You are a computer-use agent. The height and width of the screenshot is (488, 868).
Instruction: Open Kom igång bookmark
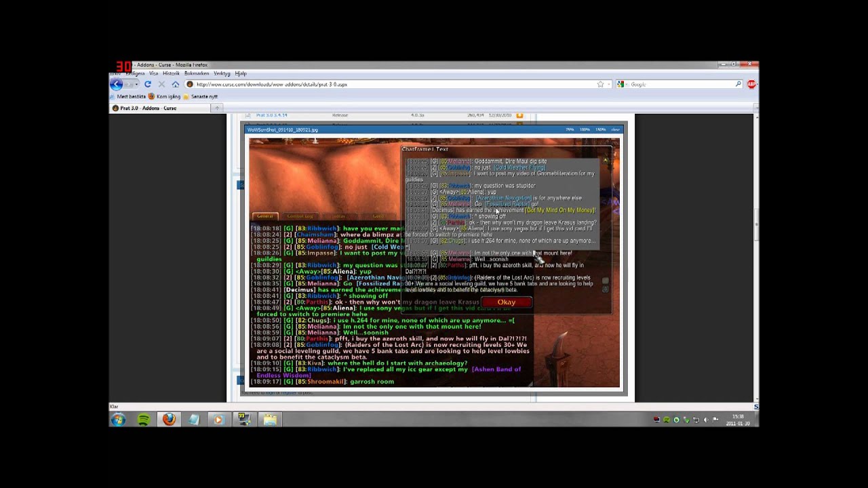click(165, 96)
